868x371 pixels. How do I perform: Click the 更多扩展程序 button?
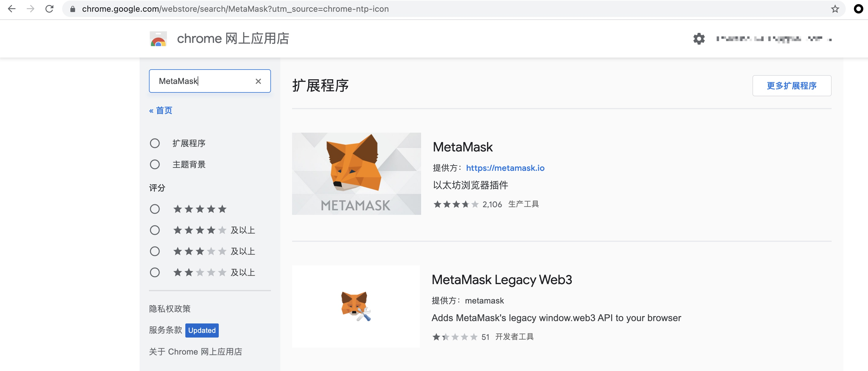coord(791,86)
